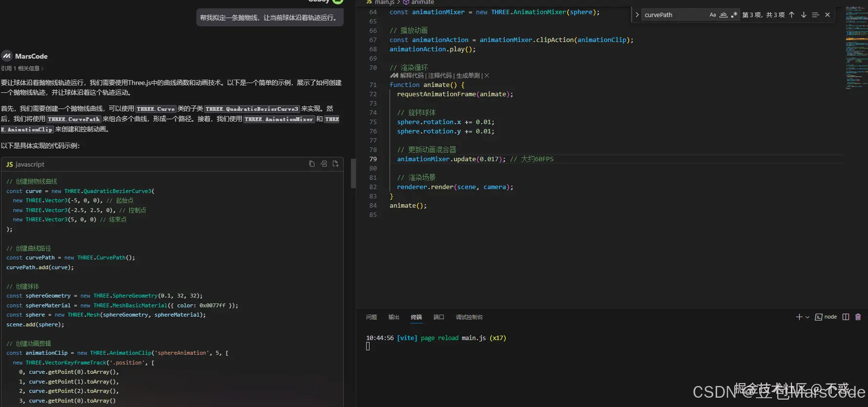Toggle find in selection icon

(815, 15)
